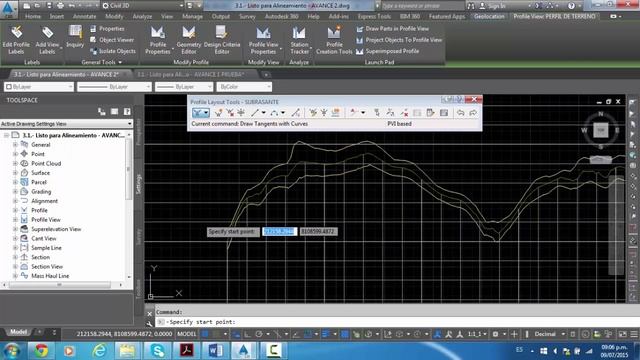Open Skype from the taskbar
The width and height of the screenshot is (640, 360).
pos(157,351)
